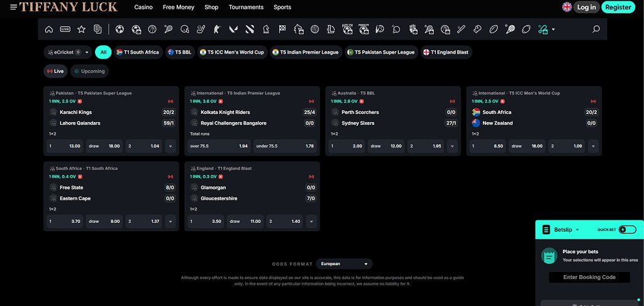Select the basketball sport icon
The width and height of the screenshot is (644, 306).
point(152,29)
